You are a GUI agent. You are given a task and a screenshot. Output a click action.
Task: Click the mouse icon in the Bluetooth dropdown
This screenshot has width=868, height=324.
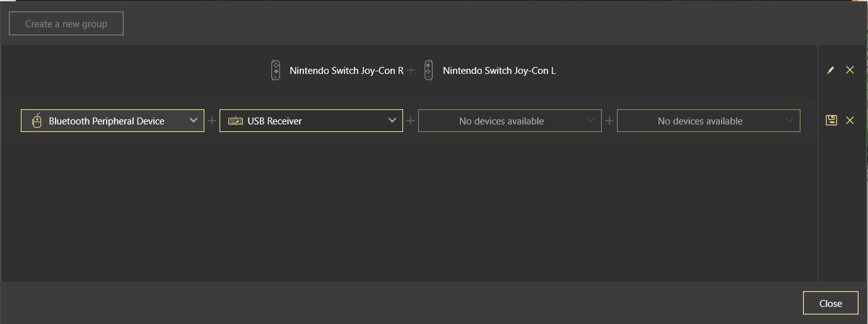[37, 121]
